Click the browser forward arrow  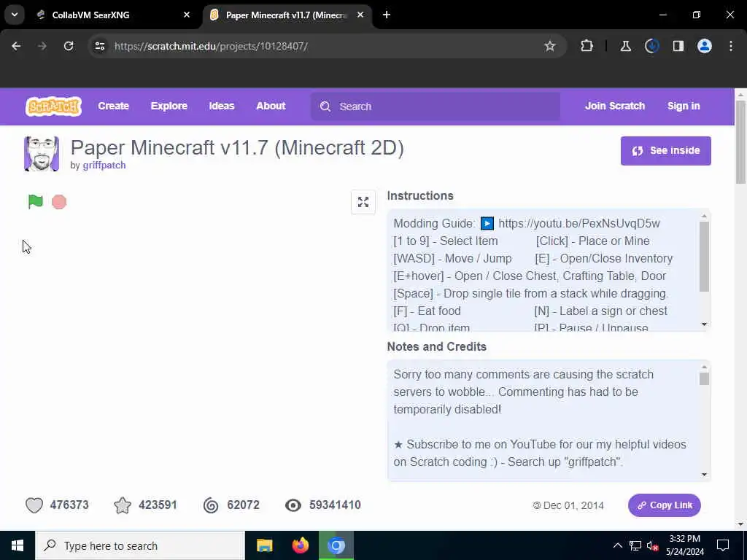(x=42, y=46)
